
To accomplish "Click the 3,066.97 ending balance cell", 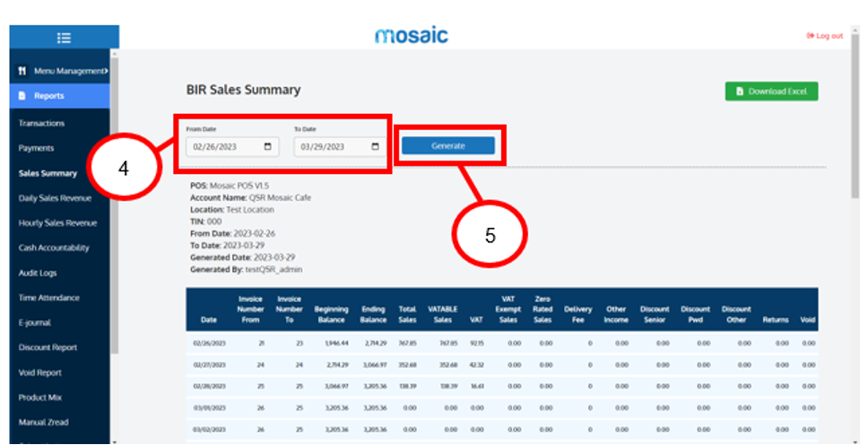I will tap(375, 364).
